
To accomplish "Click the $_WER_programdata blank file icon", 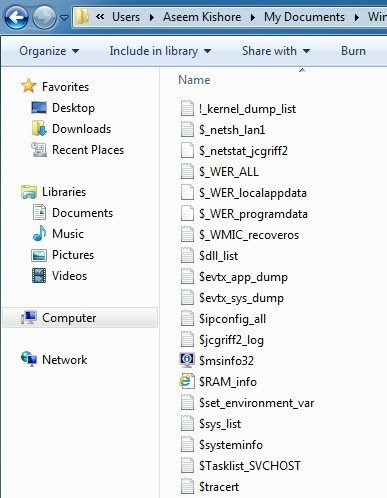I will pyautogui.click(x=187, y=213).
